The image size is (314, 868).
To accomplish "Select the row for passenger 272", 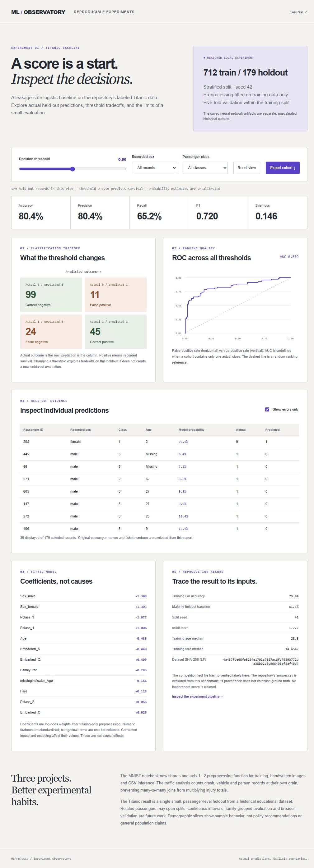I will coord(159,517).
